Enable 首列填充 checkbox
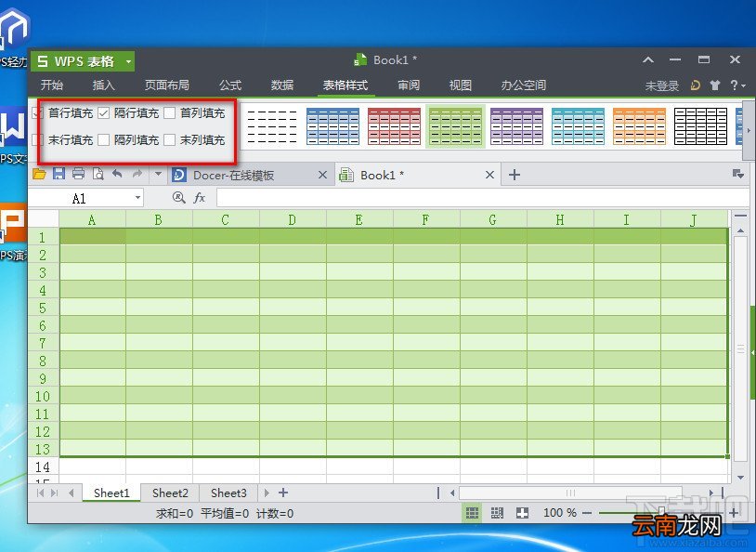The height and width of the screenshot is (552, 756). (x=169, y=113)
